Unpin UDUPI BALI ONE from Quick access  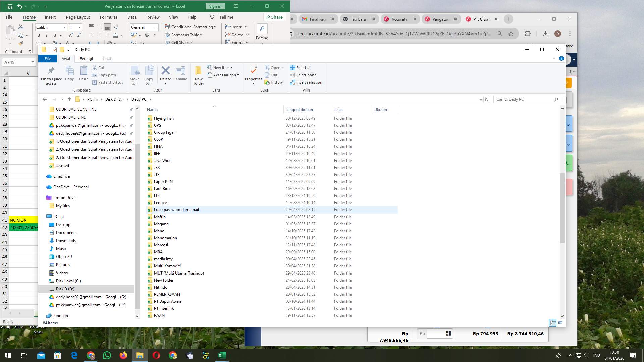[131, 117]
